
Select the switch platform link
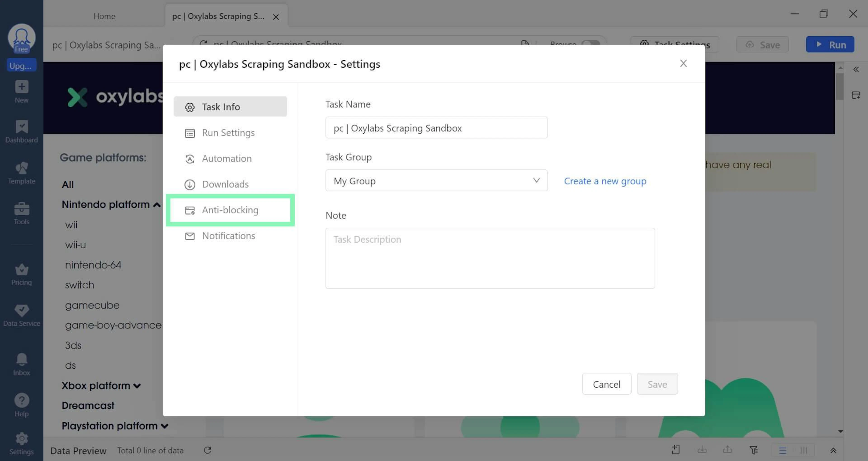[80, 285]
